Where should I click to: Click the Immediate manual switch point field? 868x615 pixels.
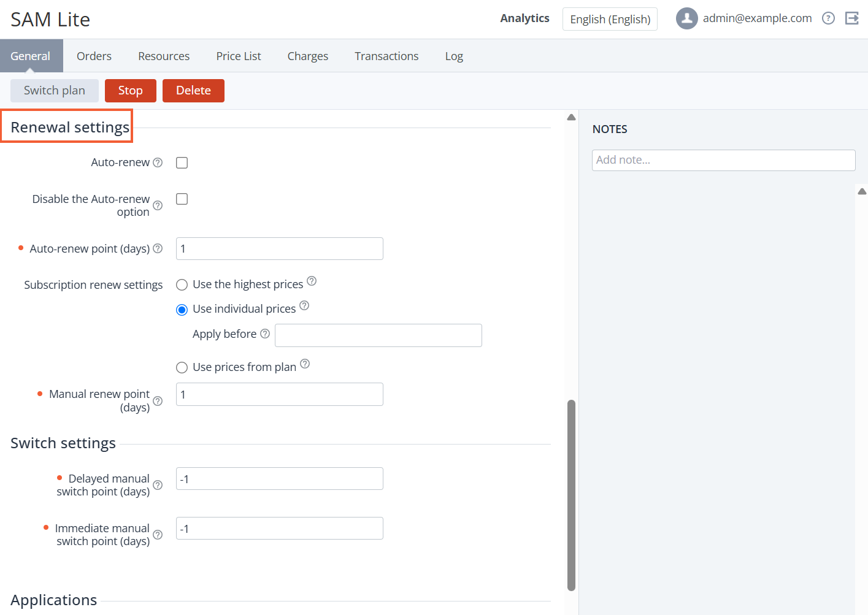(x=280, y=529)
